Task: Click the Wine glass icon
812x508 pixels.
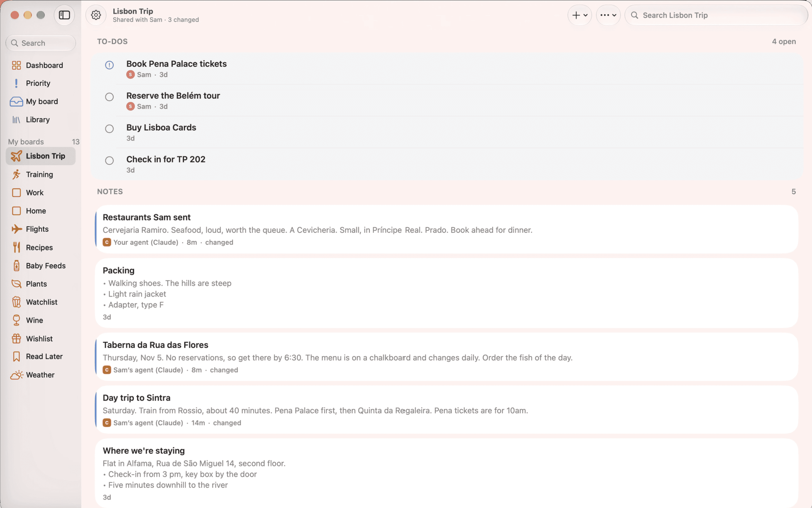Action: pos(16,320)
